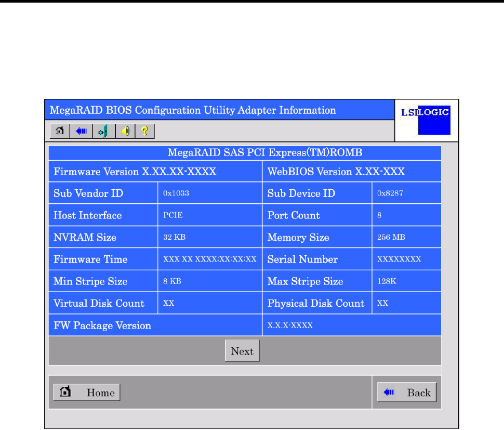
Task: Click the Back button at the bottom right
Action: (x=407, y=393)
